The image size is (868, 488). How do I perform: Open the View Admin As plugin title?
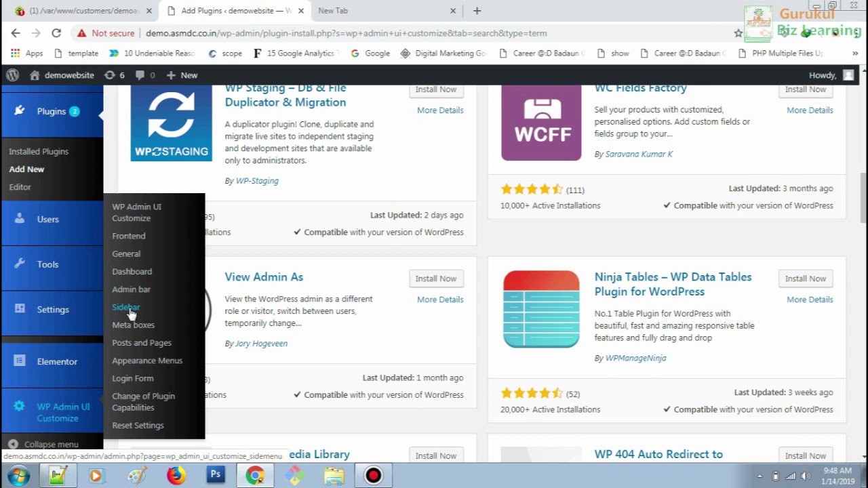[x=264, y=277]
